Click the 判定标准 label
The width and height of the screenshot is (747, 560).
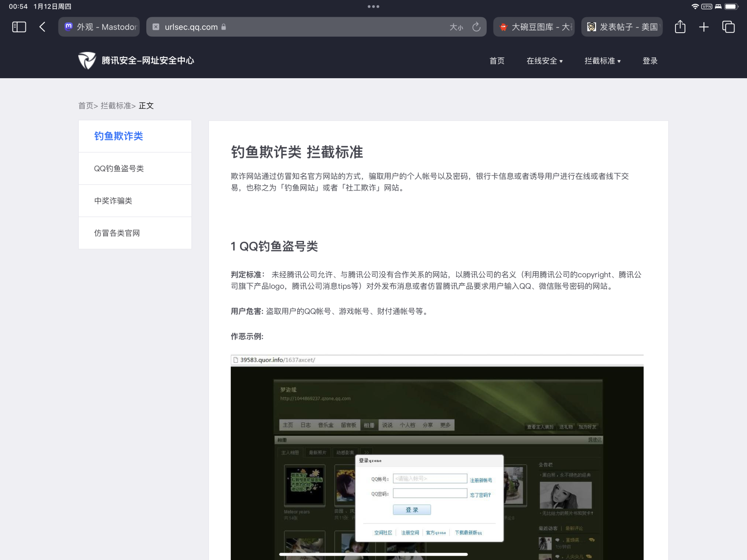[x=248, y=274]
